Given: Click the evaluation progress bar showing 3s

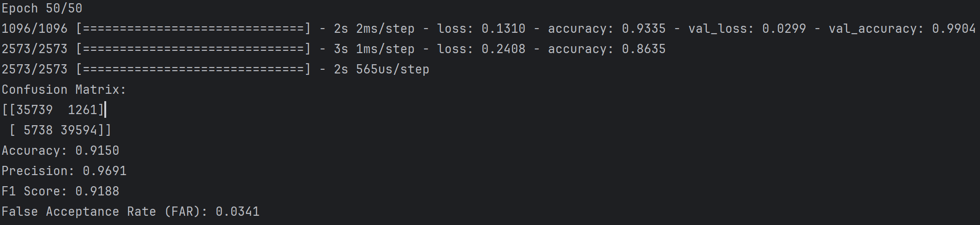Looking at the screenshot, I should click(x=193, y=49).
